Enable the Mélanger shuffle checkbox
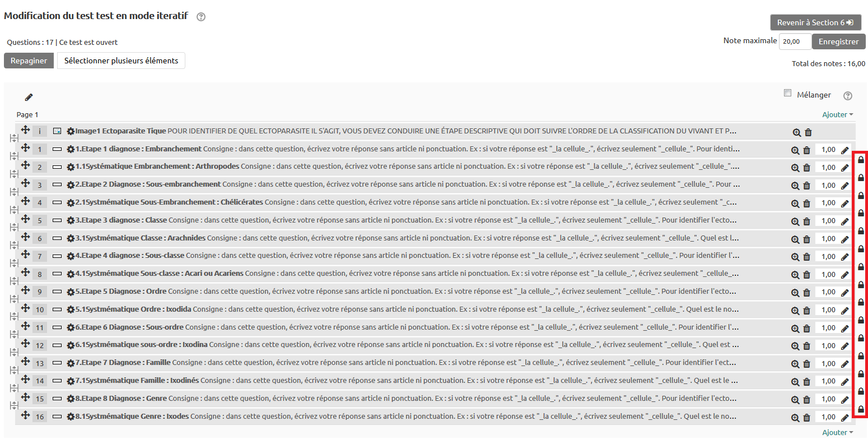 (787, 93)
